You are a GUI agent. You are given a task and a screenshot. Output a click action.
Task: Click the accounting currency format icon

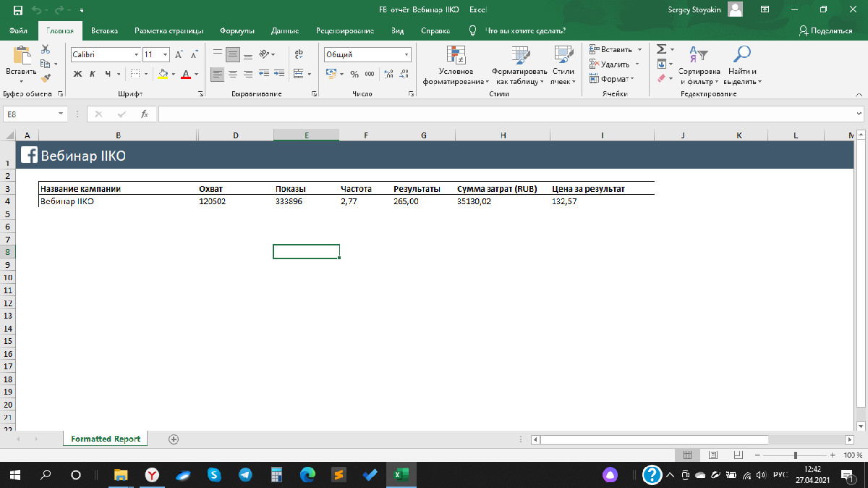pyautogui.click(x=331, y=74)
